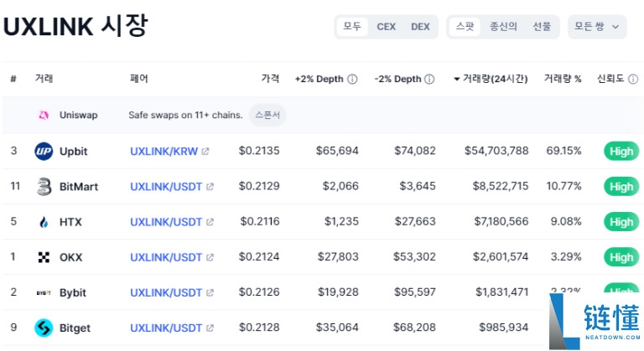Click the 69.15% volume share value
The image size is (644, 351).
[563, 151]
